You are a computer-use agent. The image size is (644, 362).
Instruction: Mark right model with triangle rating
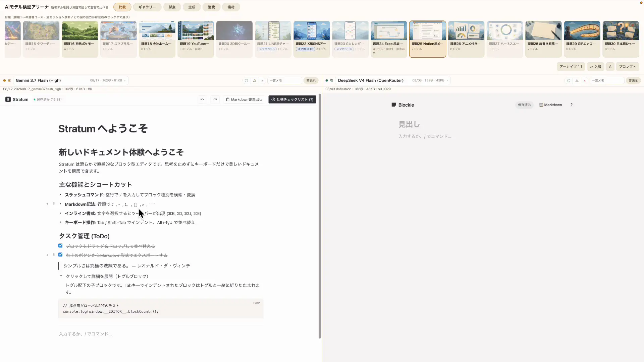pos(577,80)
